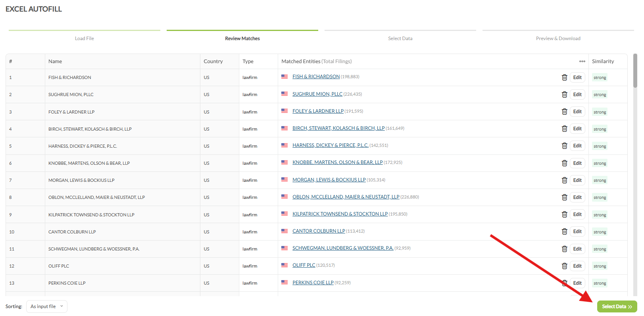Remove KNOBBE, MARTENS, OLSON & BEAR match trash icon
Image resolution: width=644 pixels, height=316 pixels.
[x=564, y=163]
